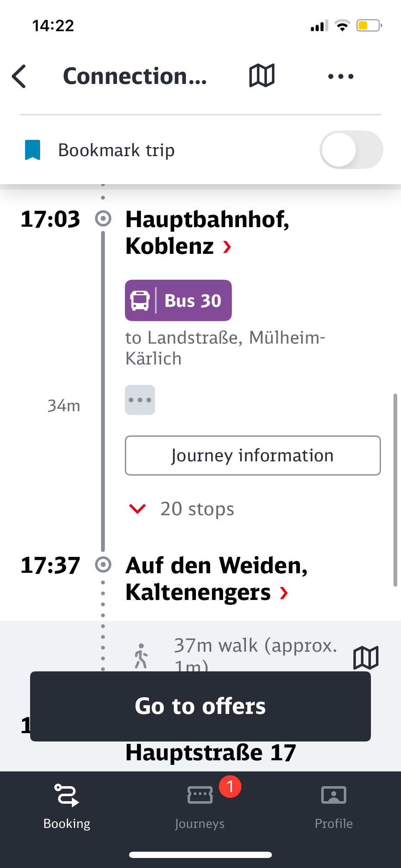Click the vertical scrollbar on the right
The image size is (401, 868).
[x=395, y=490]
